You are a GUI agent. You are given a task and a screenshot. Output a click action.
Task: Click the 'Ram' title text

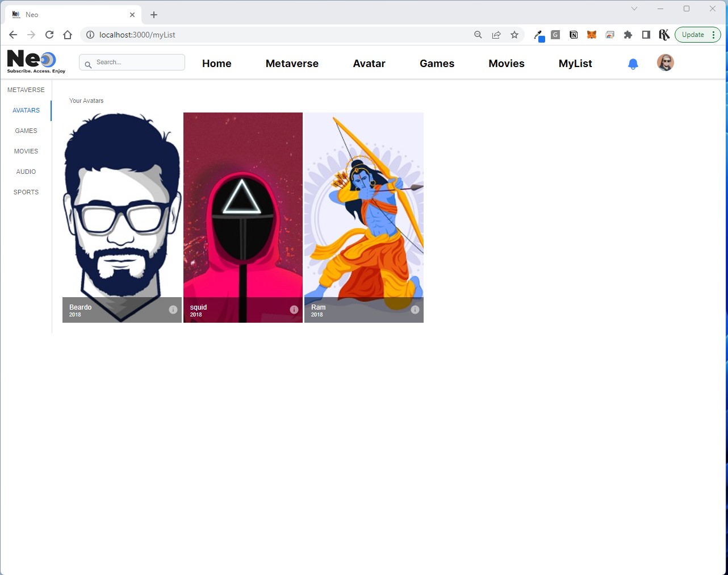318,307
